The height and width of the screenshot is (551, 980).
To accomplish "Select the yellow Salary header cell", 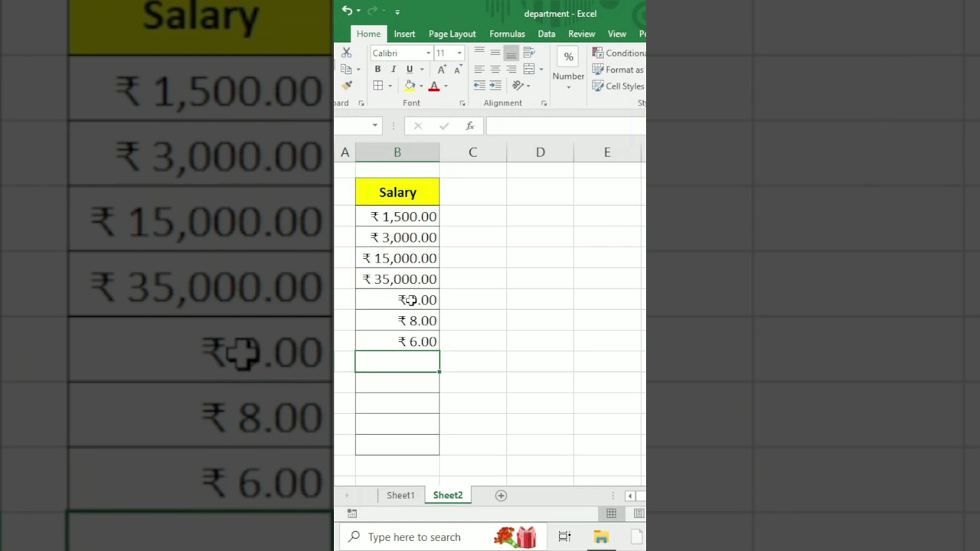I will [x=397, y=192].
